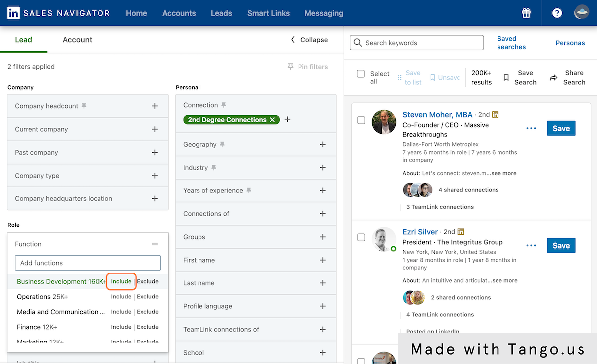
Task: Open Steven Moher's profile photo
Action: (384, 122)
